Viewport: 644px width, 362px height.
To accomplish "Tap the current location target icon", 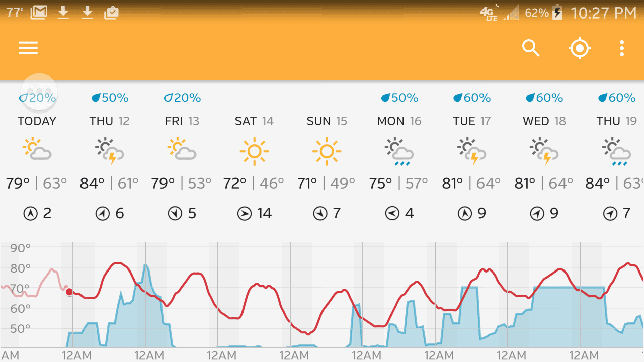I will pos(579,48).
